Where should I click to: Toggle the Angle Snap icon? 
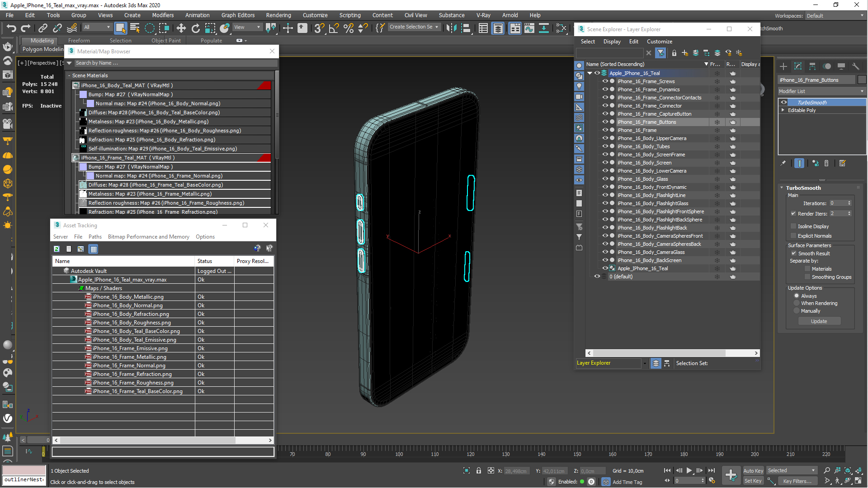pos(334,28)
